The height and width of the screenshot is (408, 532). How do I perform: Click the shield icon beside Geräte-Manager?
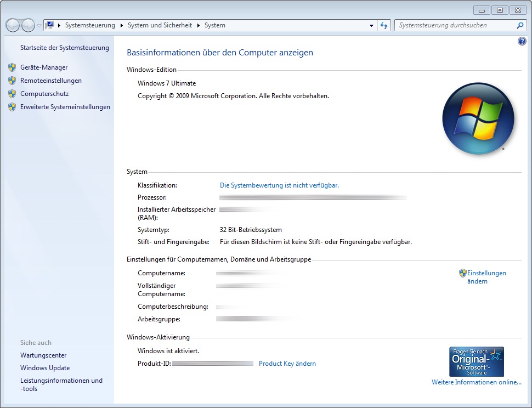coord(12,67)
